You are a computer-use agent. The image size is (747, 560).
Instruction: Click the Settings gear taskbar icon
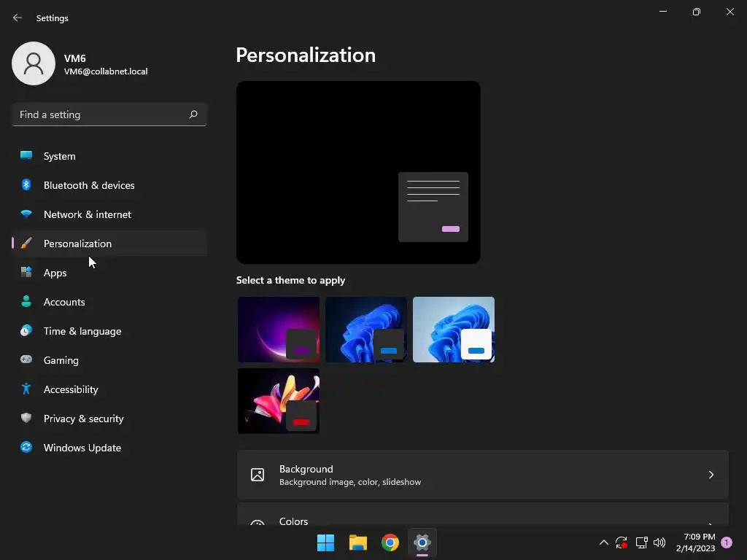point(422,542)
